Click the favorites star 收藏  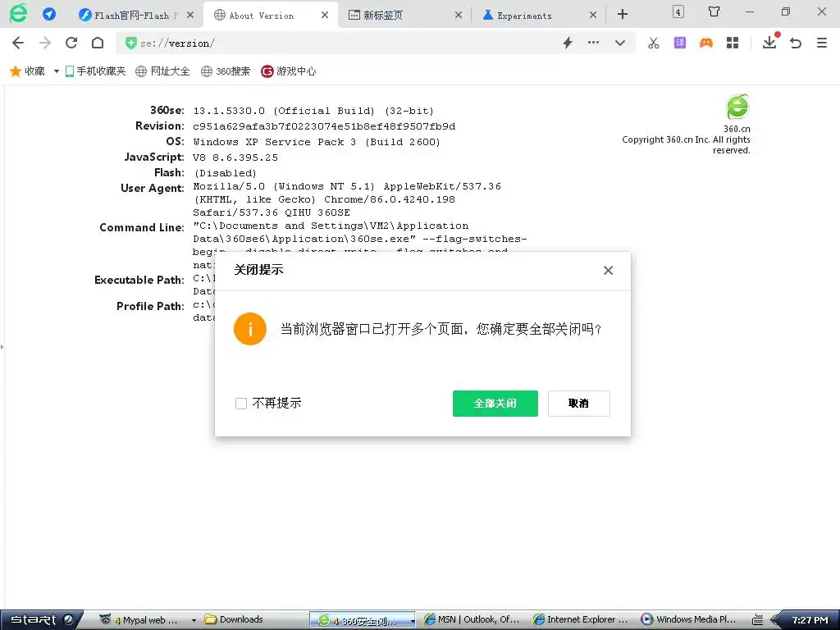27,71
